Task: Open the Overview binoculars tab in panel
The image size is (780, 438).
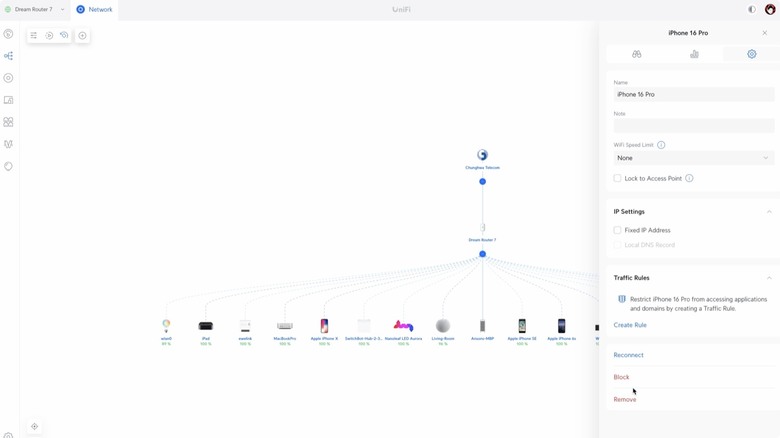Action: tap(637, 54)
